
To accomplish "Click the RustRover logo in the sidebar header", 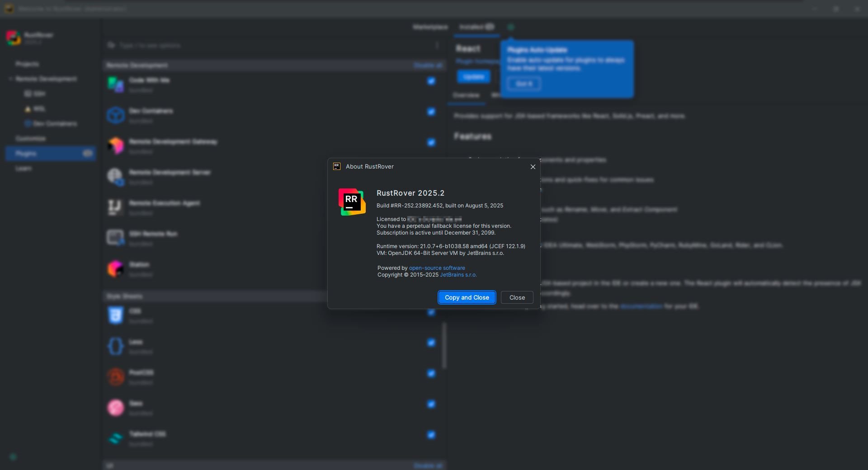I will point(14,38).
